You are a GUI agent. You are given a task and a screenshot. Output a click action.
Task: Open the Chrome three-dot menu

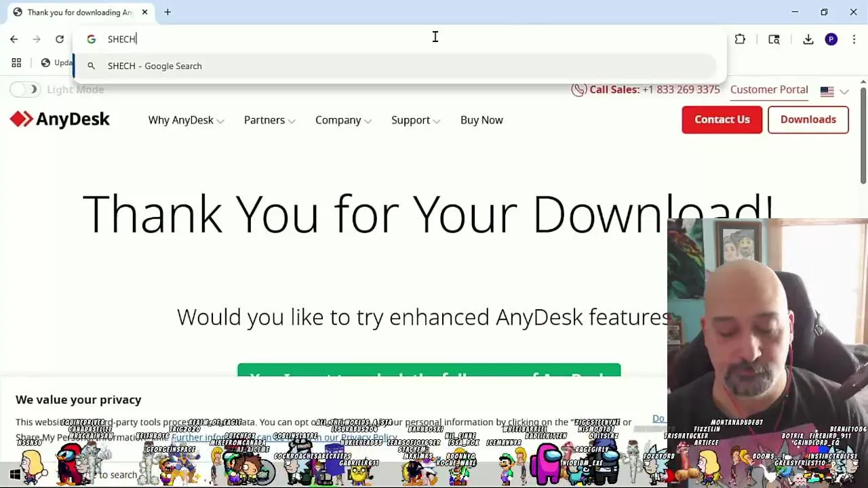click(854, 39)
